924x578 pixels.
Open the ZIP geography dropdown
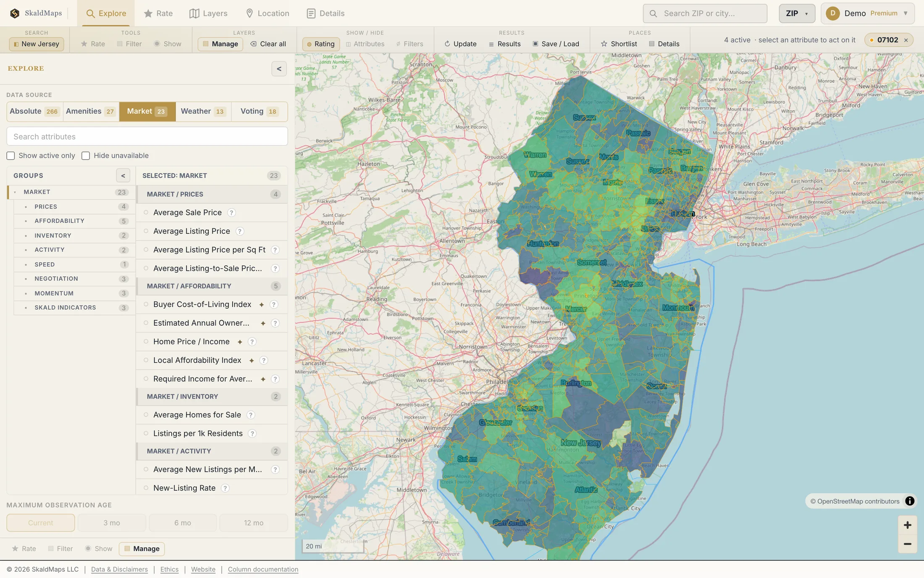click(x=797, y=13)
